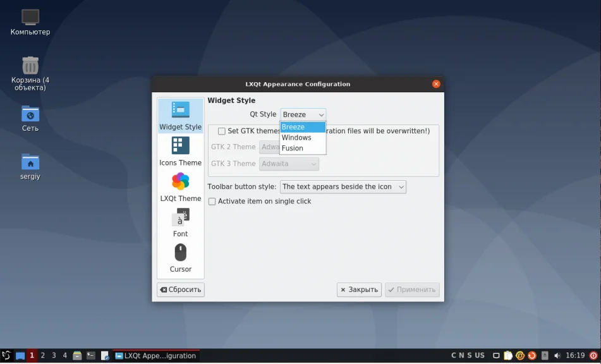
Task: Open the LXQt main menu bird icon
Action: [6, 356]
